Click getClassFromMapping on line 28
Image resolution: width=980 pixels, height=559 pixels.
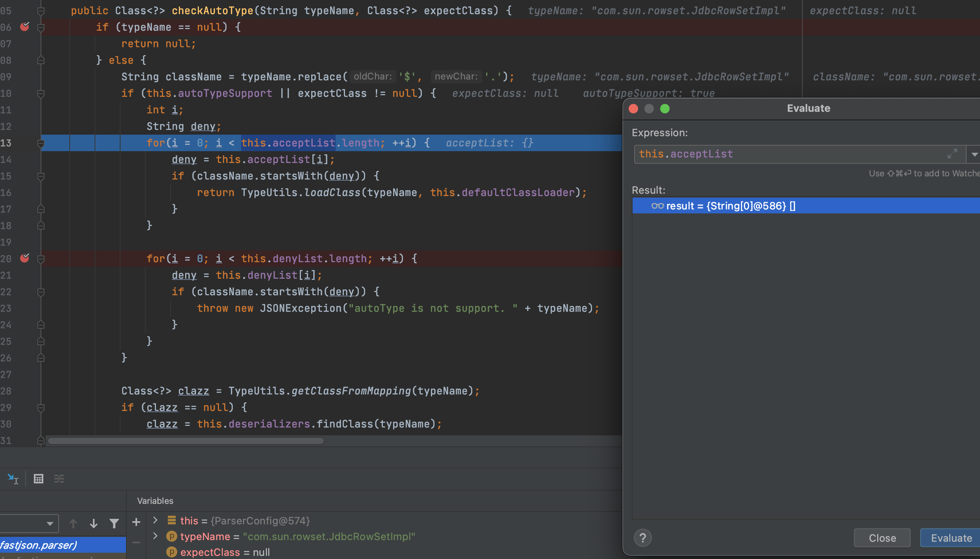351,391
